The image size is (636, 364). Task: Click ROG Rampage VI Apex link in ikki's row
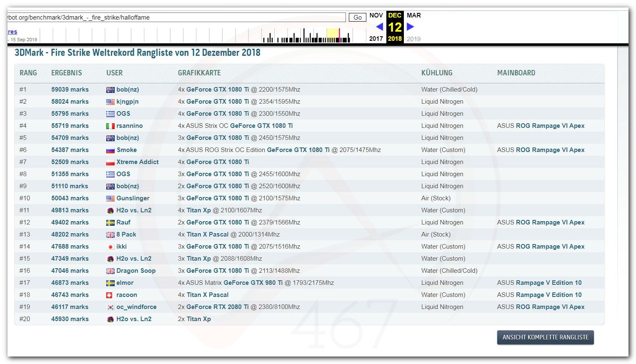pyautogui.click(x=550, y=247)
